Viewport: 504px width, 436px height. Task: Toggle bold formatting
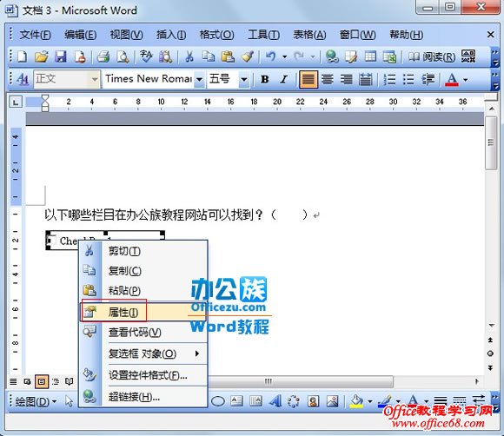(265, 79)
